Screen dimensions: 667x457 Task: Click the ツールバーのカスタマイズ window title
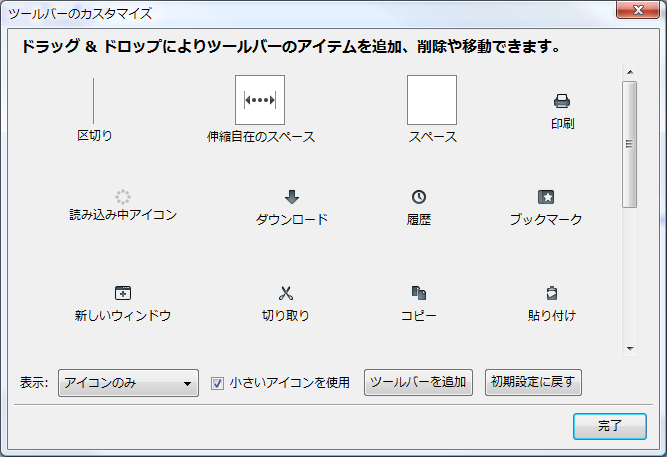coord(80,14)
